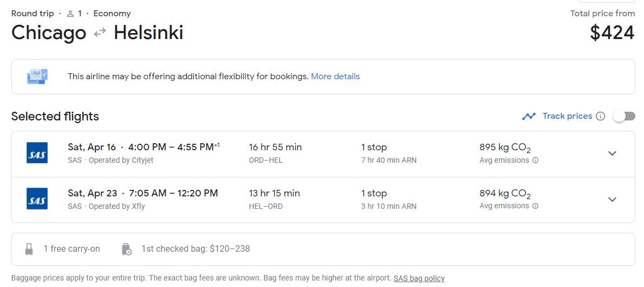Viewport: 644px width, 287px height.
Task: Click the outbound flight's Avg emissions info icon
Action: [535, 161]
